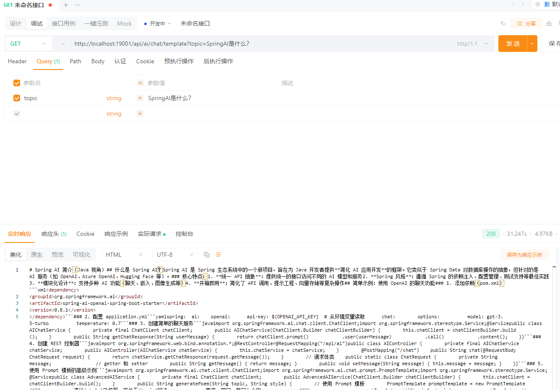Enable the empty parameter row checkbox
The height and width of the screenshot is (392, 560).
click(17, 113)
